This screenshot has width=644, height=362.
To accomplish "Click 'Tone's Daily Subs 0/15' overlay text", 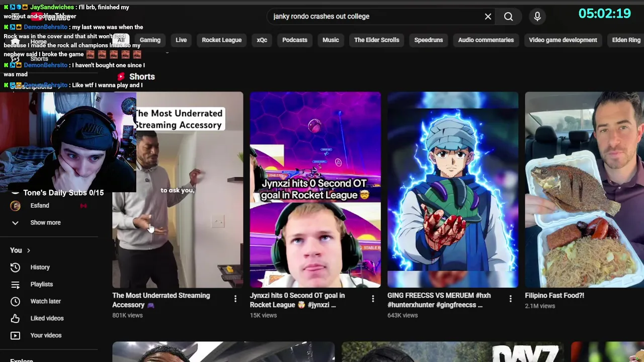I will point(63,193).
